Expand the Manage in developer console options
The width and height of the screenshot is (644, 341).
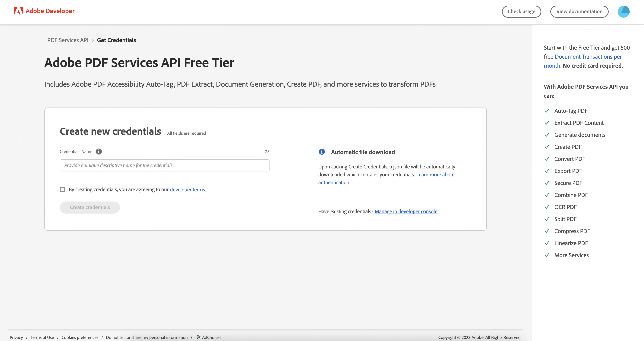click(406, 211)
